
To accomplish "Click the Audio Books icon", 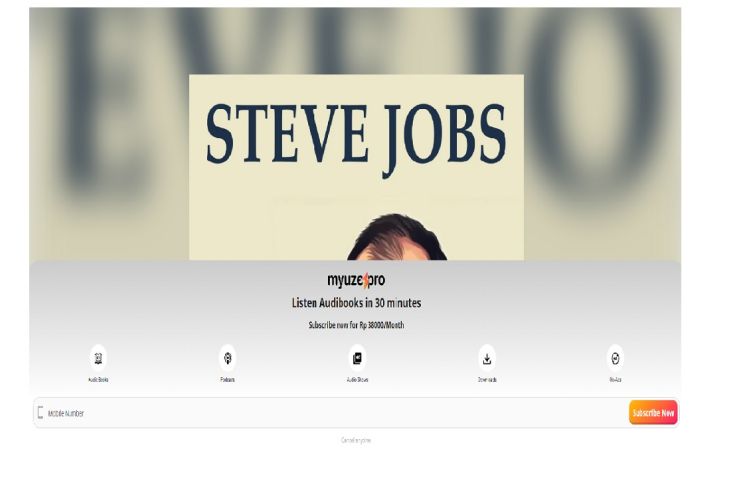I will tap(98, 358).
